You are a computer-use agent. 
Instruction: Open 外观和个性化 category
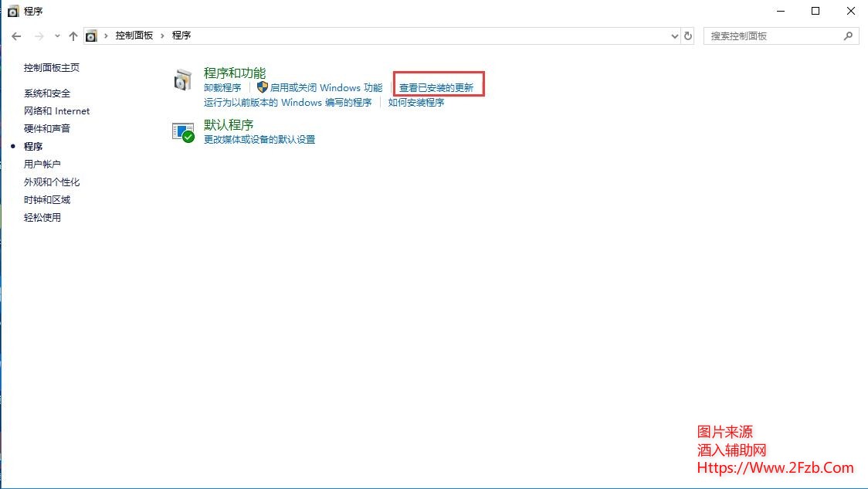[x=52, y=182]
